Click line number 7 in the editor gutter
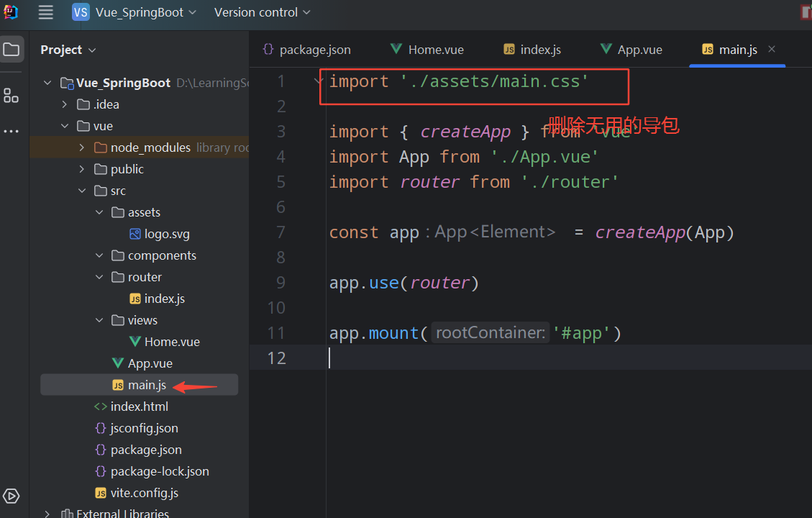 click(280, 232)
